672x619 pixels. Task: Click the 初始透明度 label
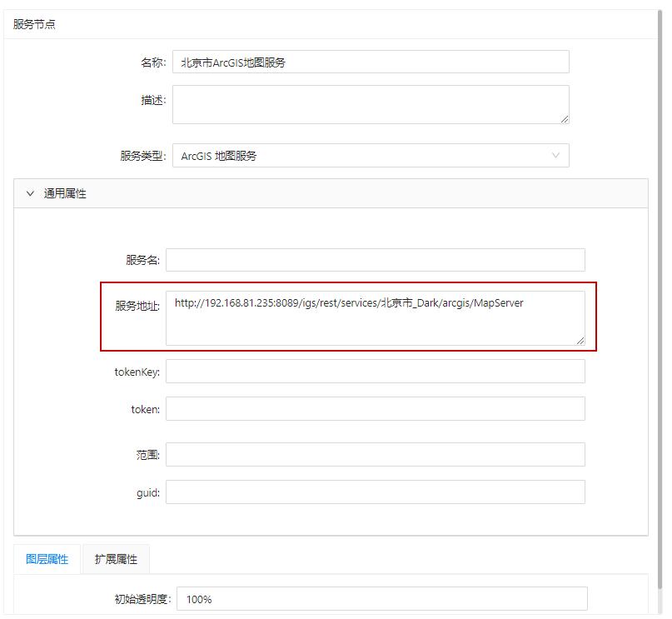(142, 599)
